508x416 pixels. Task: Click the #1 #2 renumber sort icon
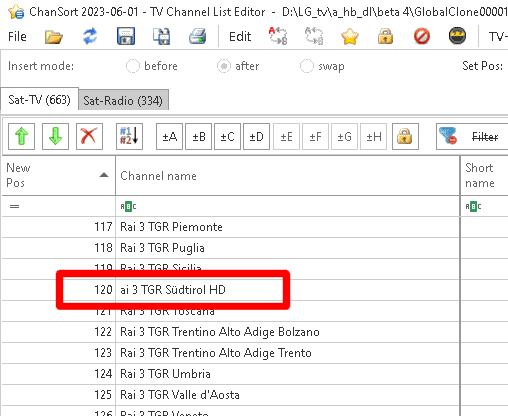point(129,137)
